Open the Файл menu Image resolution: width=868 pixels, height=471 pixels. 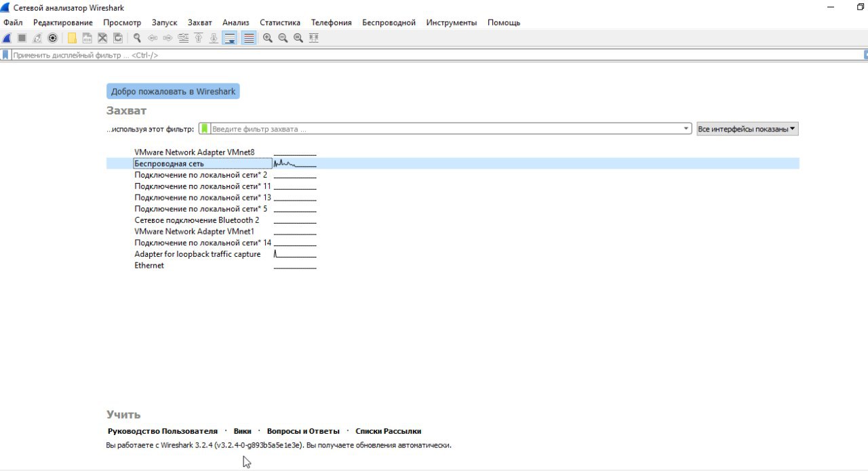click(x=13, y=22)
